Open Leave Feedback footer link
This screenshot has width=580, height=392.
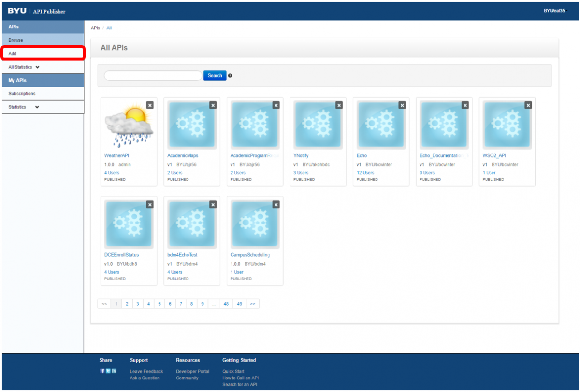[x=146, y=372]
